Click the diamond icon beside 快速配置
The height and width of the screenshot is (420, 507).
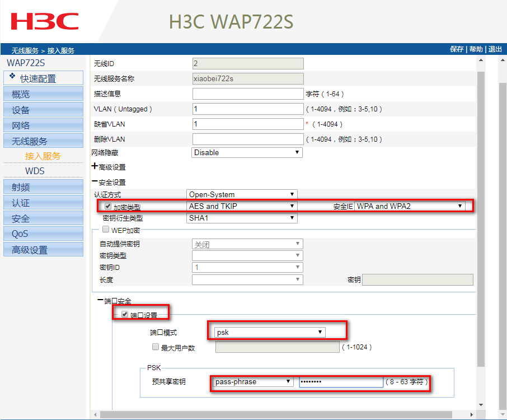click(x=12, y=76)
